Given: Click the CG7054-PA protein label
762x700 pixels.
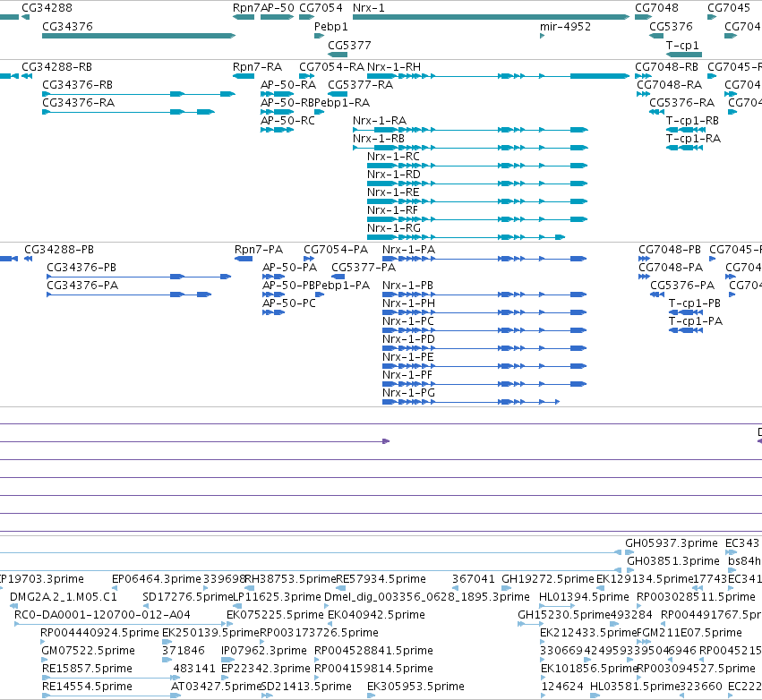Looking at the screenshot, I should pyautogui.click(x=336, y=250).
